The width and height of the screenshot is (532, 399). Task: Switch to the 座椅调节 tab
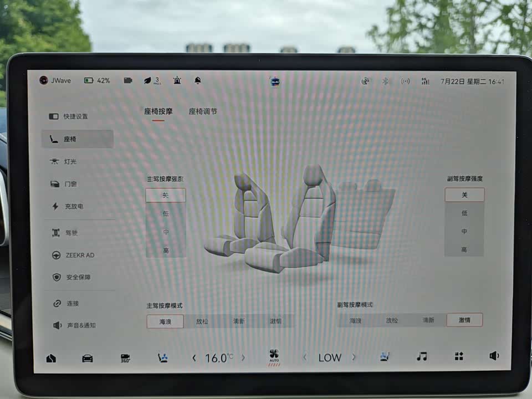click(203, 111)
